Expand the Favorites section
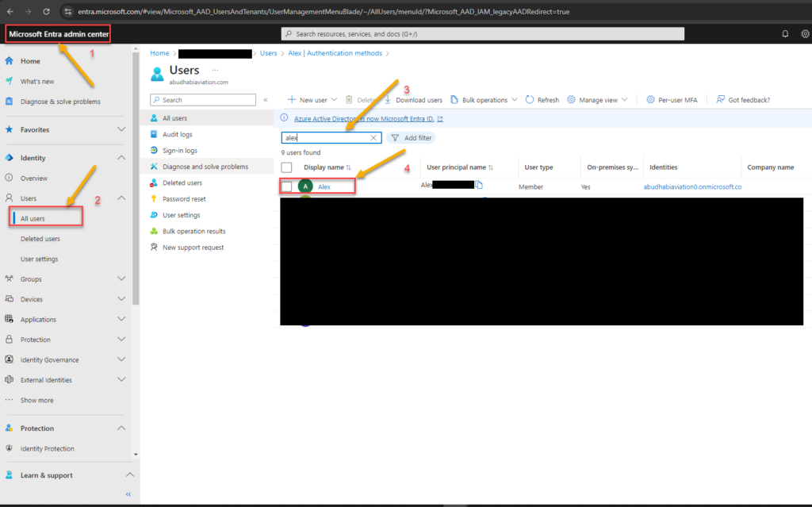 click(x=121, y=129)
